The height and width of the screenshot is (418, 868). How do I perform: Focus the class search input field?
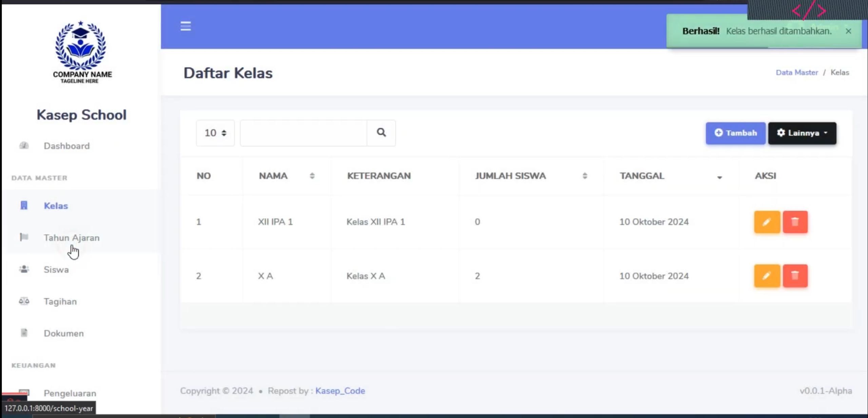(303, 133)
